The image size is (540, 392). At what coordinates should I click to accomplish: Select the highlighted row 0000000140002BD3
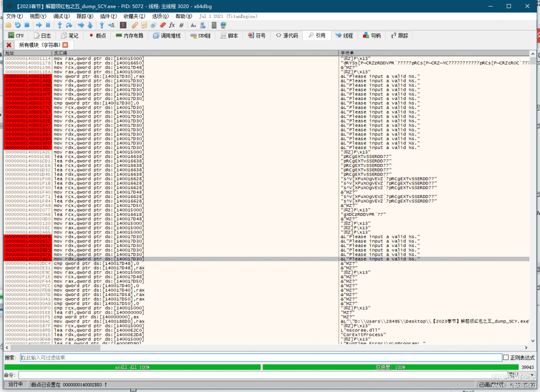click(x=266, y=259)
